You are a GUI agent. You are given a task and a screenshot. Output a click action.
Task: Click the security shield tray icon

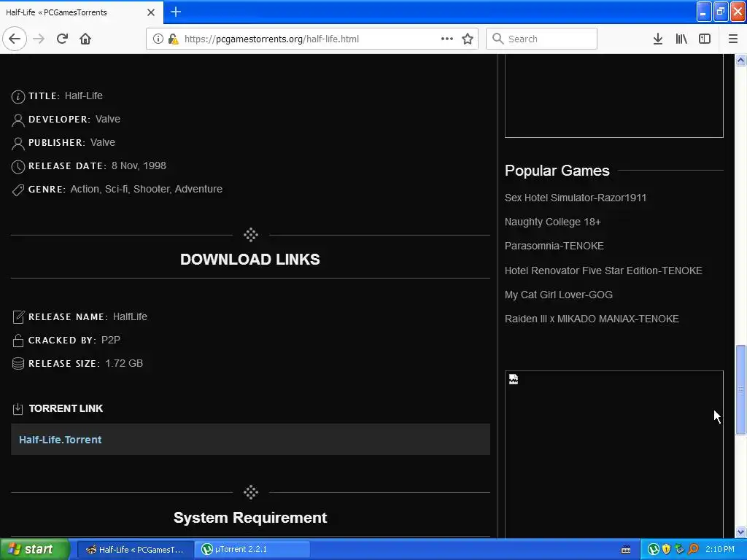click(667, 550)
